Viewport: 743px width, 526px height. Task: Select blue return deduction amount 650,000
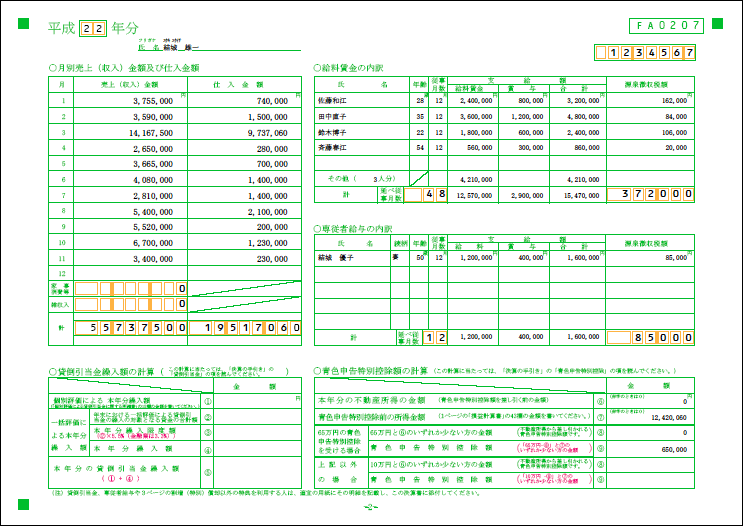tap(674, 449)
